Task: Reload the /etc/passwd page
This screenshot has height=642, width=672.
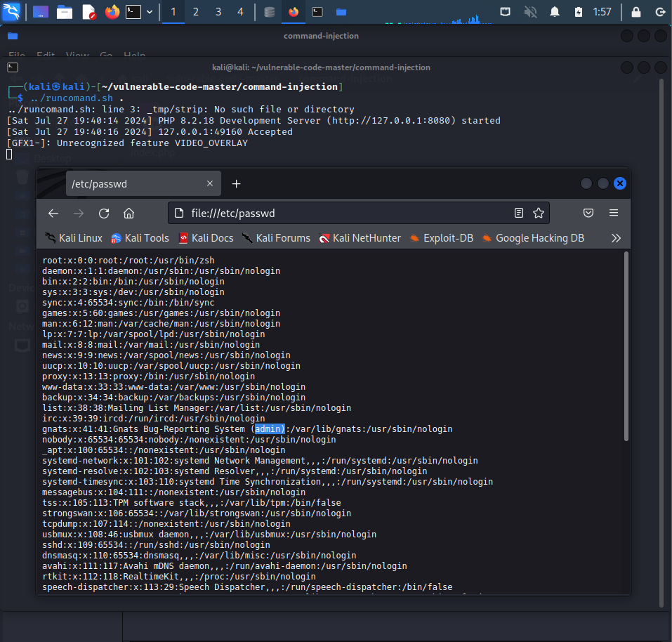Action: click(x=104, y=213)
